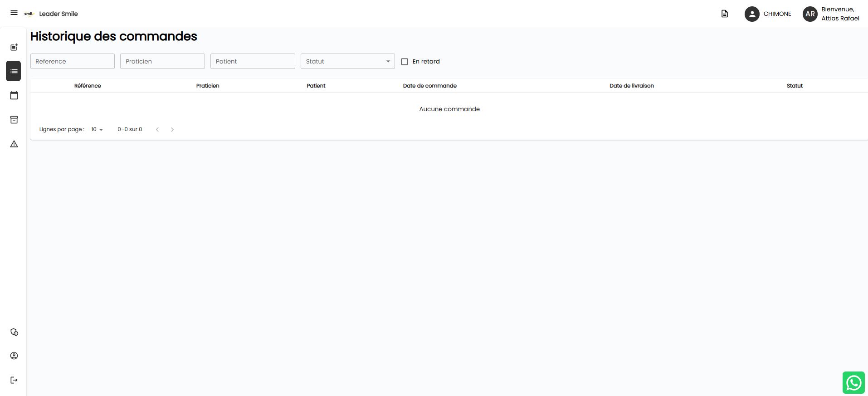Image resolution: width=868 pixels, height=396 pixels.
Task: Open the archive box sidebar icon
Action: coord(14,120)
